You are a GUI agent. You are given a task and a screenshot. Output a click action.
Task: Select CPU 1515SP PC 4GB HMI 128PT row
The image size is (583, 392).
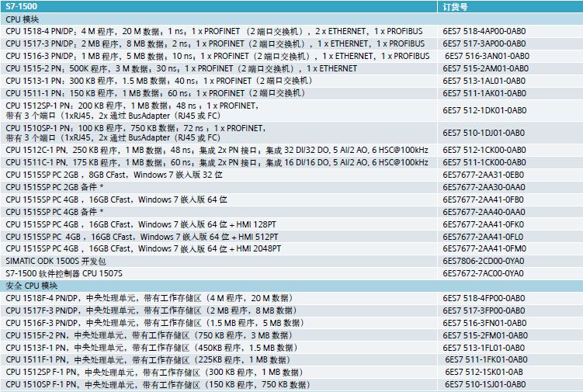[141, 224]
